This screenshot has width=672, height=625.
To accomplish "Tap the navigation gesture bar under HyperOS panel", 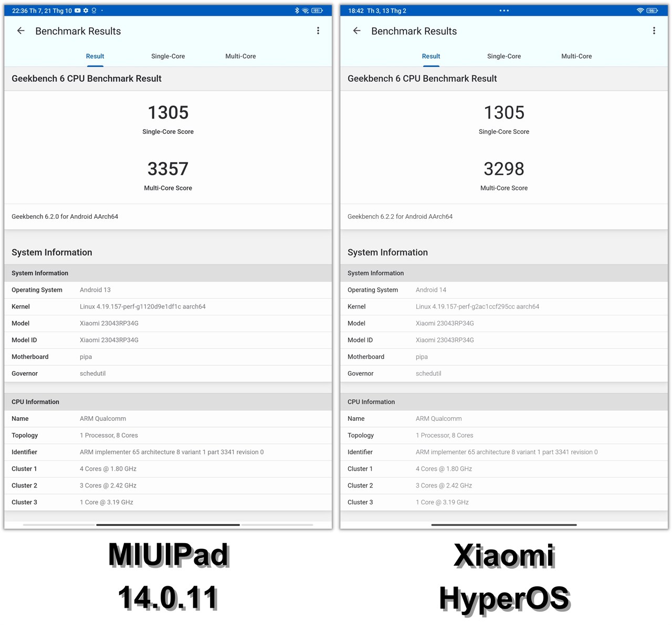I will pos(504,525).
